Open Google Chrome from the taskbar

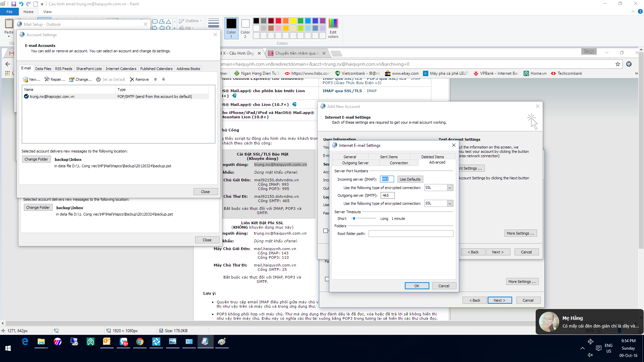click(x=140, y=342)
